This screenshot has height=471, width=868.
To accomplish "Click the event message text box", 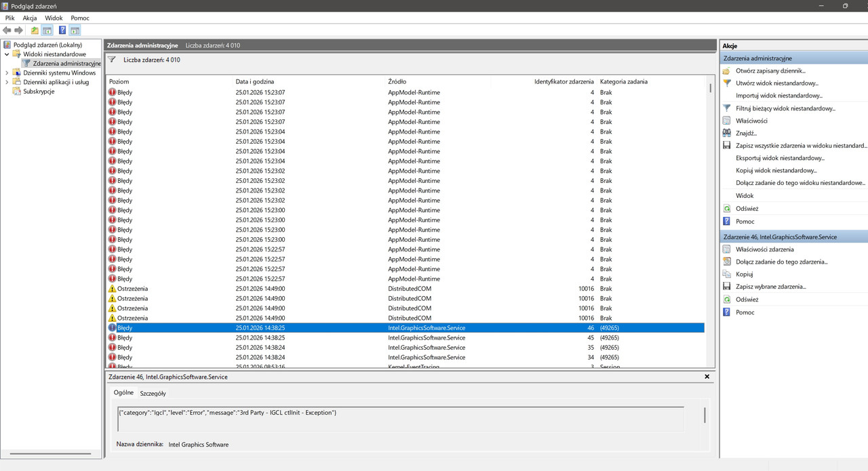I will tap(401, 418).
